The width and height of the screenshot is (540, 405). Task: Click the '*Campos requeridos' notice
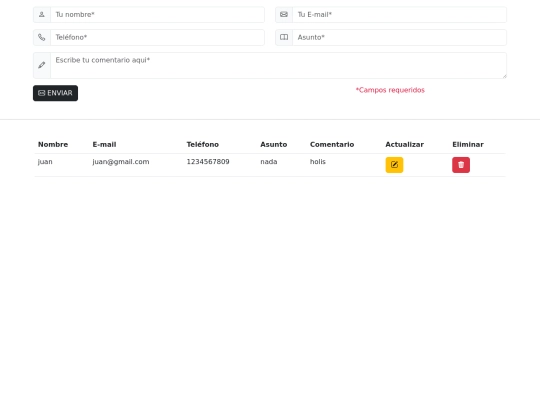tap(390, 90)
